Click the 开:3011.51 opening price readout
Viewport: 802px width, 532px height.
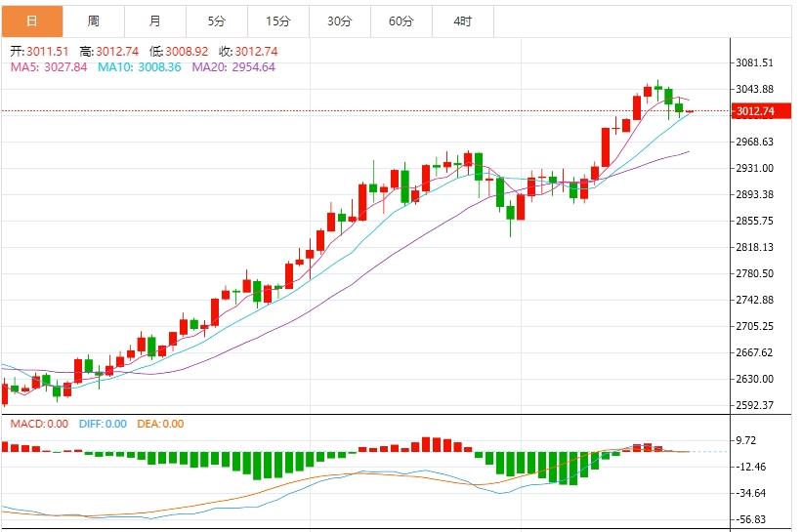click(x=40, y=52)
